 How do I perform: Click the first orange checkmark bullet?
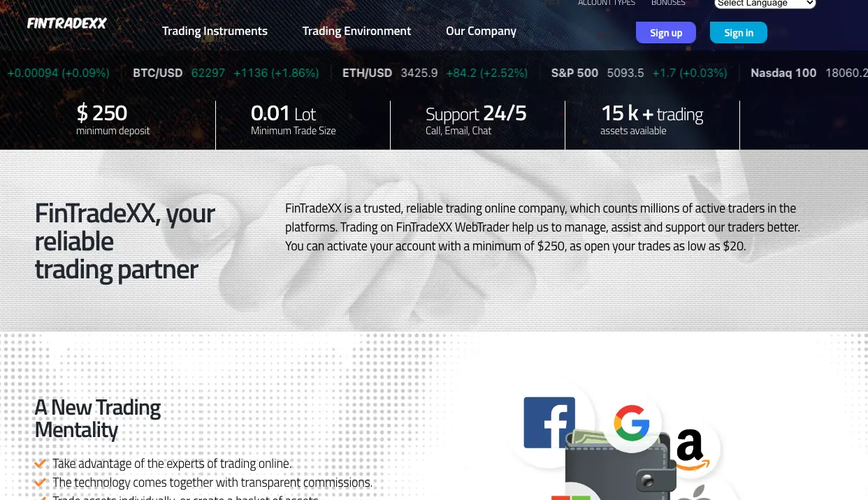pos(40,464)
